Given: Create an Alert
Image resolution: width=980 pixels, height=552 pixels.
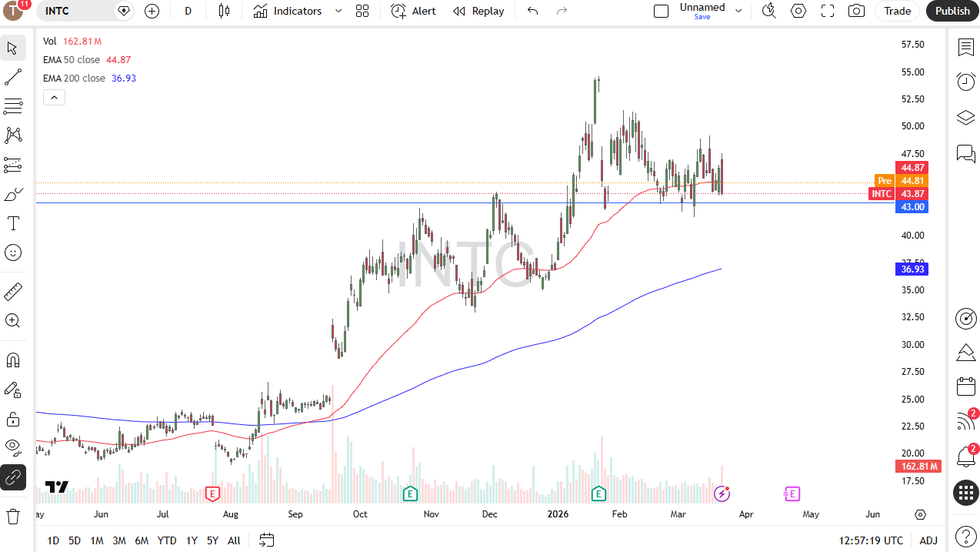Looking at the screenshot, I should click(x=414, y=11).
